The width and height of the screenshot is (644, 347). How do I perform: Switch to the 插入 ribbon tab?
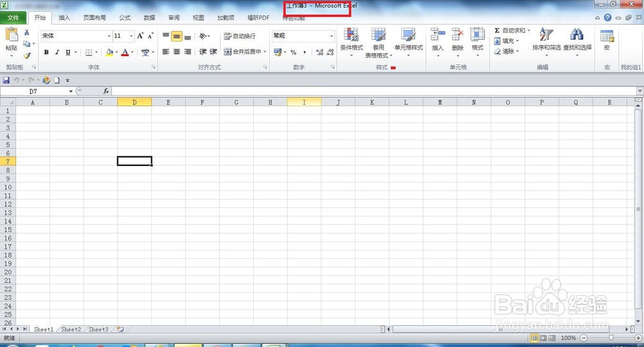(64, 17)
